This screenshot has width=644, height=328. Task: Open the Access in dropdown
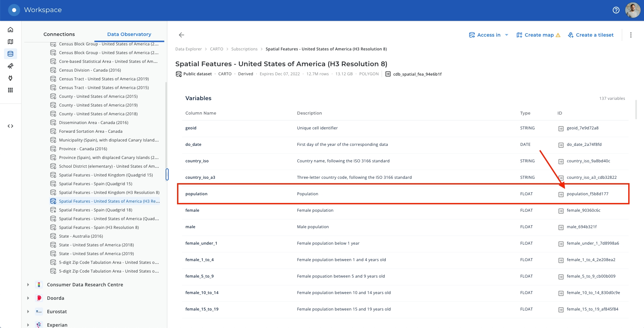[488, 35]
